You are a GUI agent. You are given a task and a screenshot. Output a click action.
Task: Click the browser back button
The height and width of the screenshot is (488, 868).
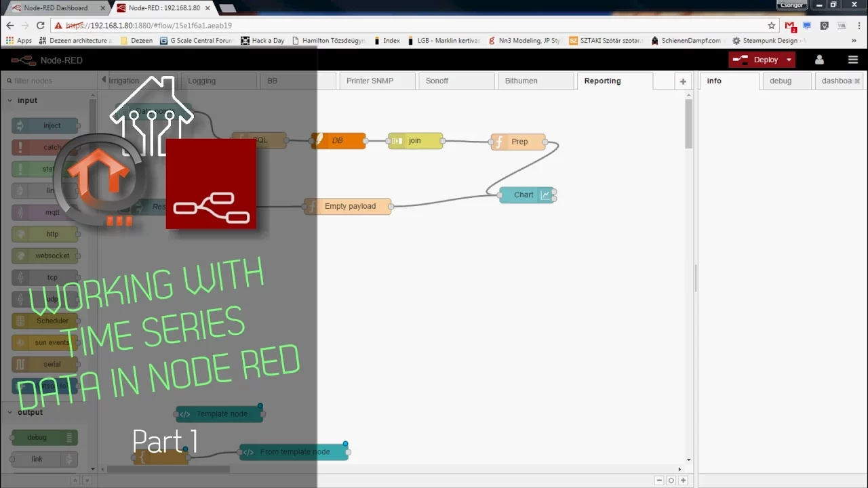pos(10,26)
